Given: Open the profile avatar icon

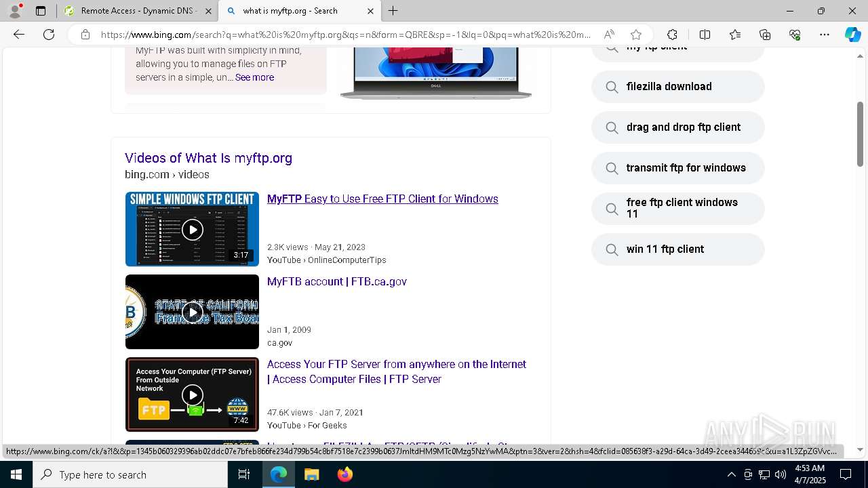Looking at the screenshot, I should click(14, 11).
